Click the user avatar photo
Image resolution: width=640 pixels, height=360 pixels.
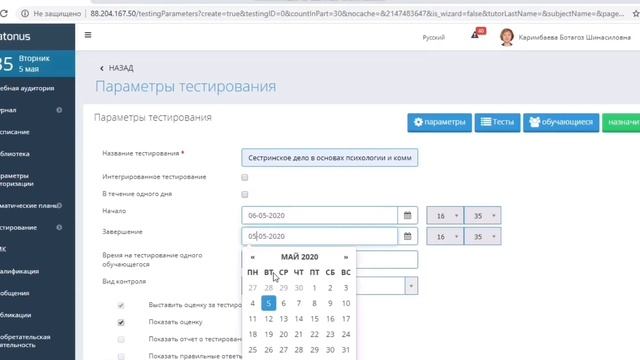pyautogui.click(x=507, y=37)
